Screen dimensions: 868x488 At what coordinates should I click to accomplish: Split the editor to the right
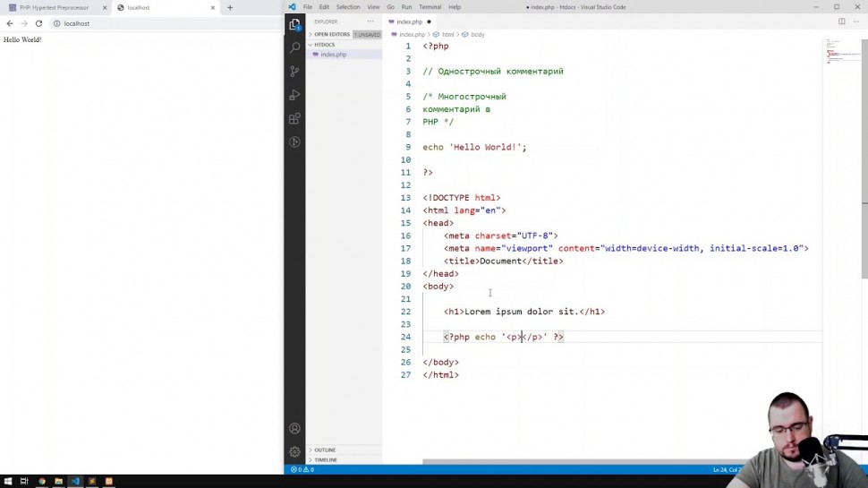coord(841,21)
